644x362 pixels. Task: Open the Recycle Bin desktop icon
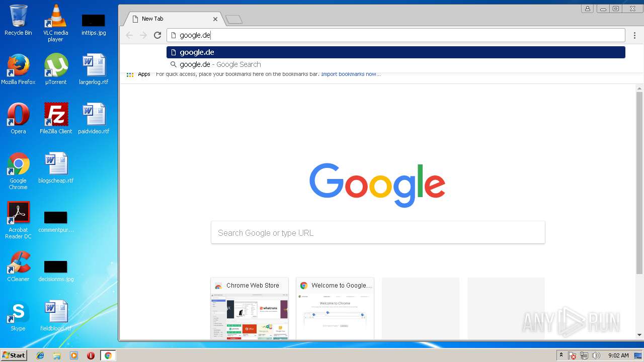(x=18, y=21)
